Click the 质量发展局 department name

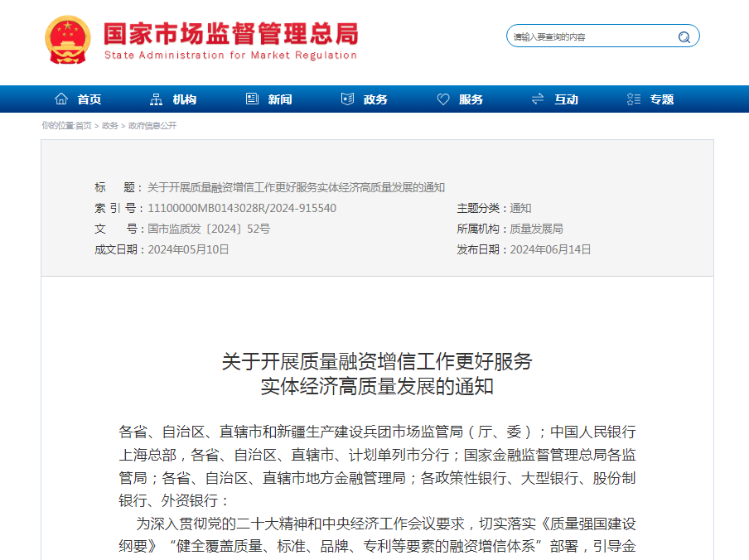click(536, 229)
